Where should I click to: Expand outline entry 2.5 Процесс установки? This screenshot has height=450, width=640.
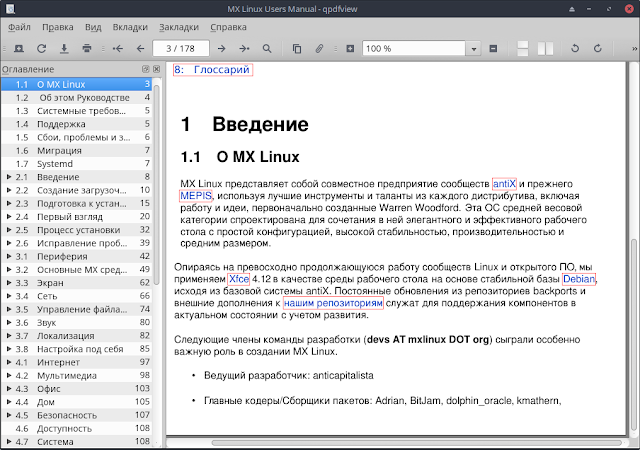pyautogui.click(x=9, y=230)
